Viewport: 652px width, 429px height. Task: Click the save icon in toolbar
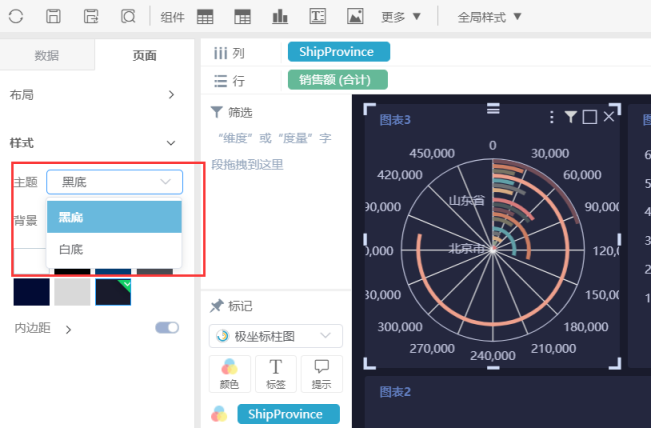pyautogui.click(x=53, y=17)
